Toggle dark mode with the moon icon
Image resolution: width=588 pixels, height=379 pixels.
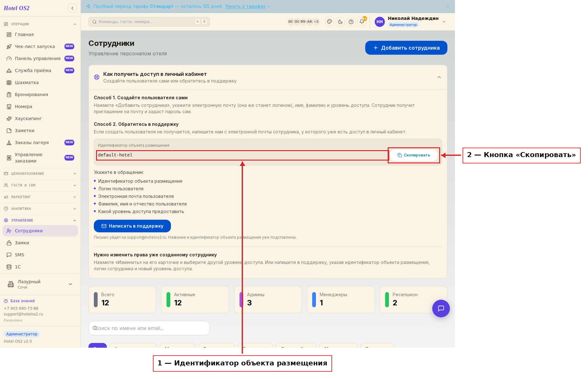click(x=340, y=21)
